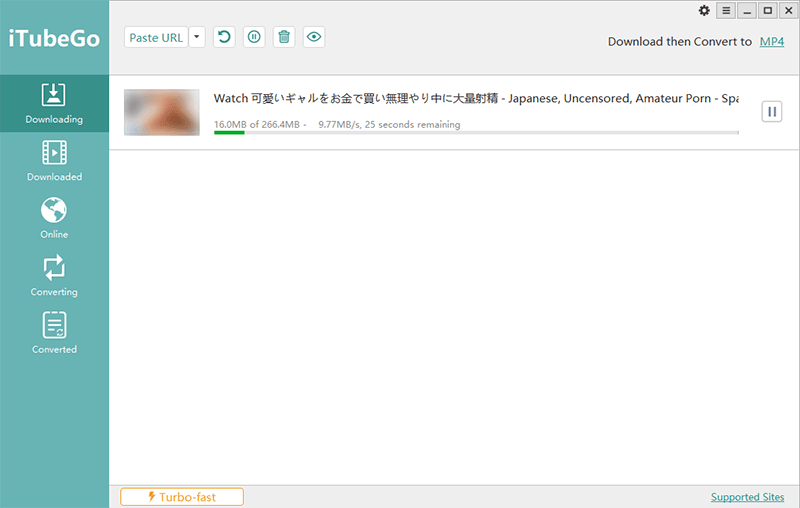Click the blurred download thumbnail
800x508 pixels.
click(x=162, y=112)
